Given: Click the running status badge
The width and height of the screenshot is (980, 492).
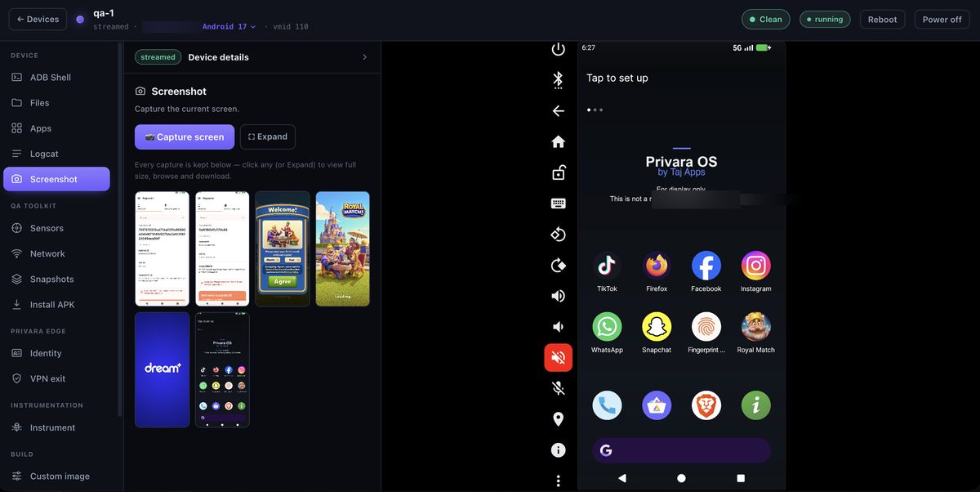Looking at the screenshot, I should [825, 19].
